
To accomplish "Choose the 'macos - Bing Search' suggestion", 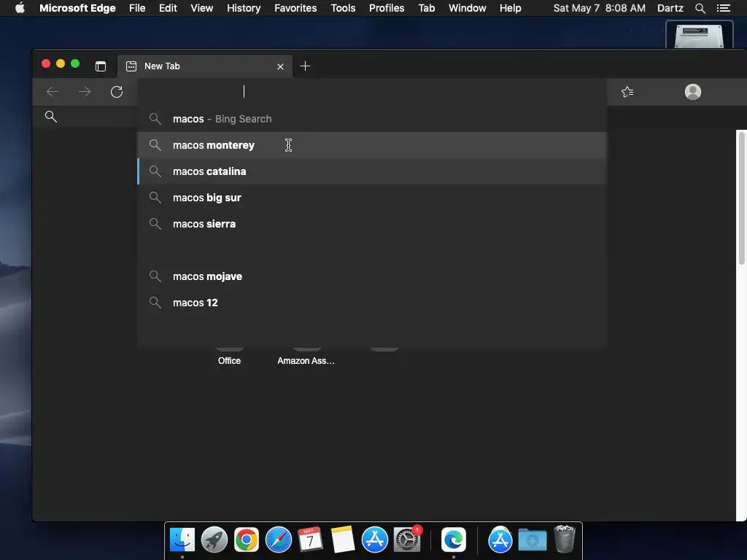I will pos(371,119).
